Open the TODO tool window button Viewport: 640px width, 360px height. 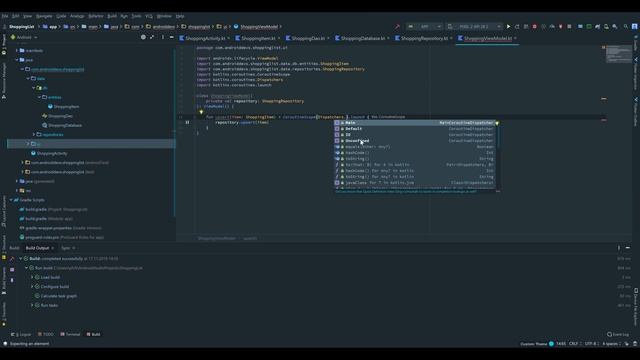(46, 334)
